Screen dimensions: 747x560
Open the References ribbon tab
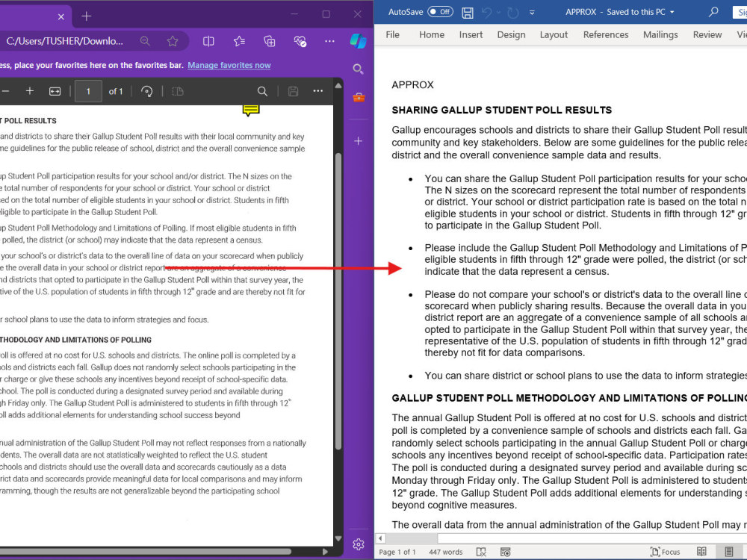coord(606,35)
